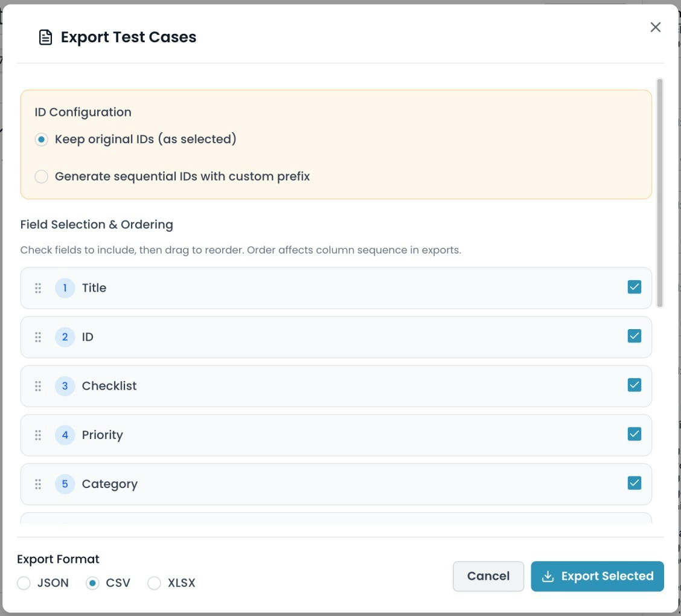Click the drag handle beside Category

point(38,484)
